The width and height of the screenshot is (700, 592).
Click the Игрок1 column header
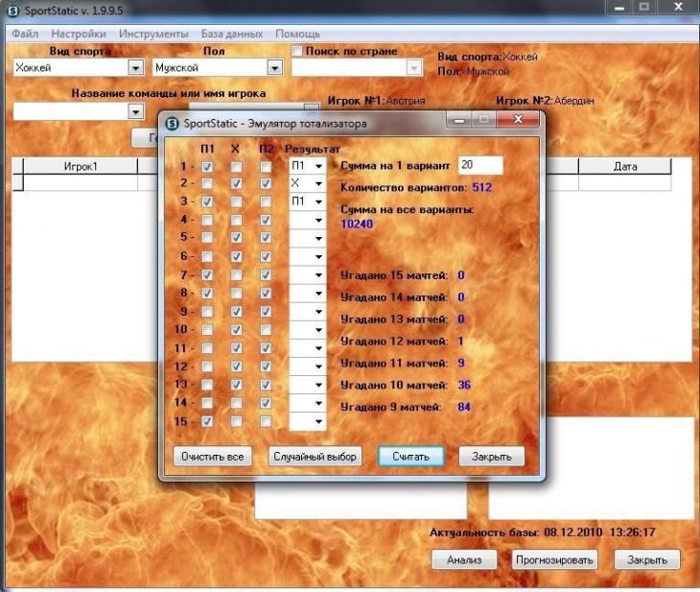click(81, 166)
